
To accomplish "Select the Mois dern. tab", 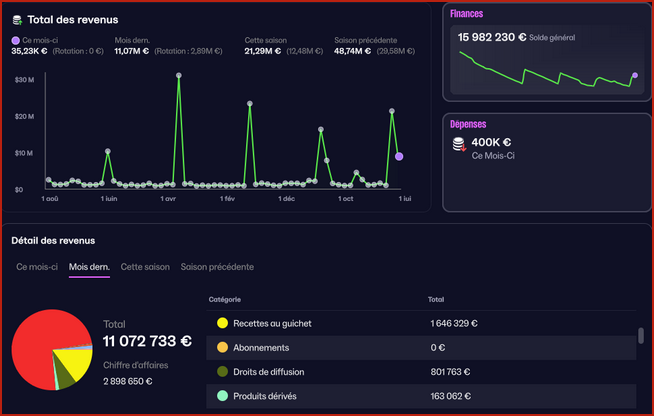I will (x=89, y=267).
